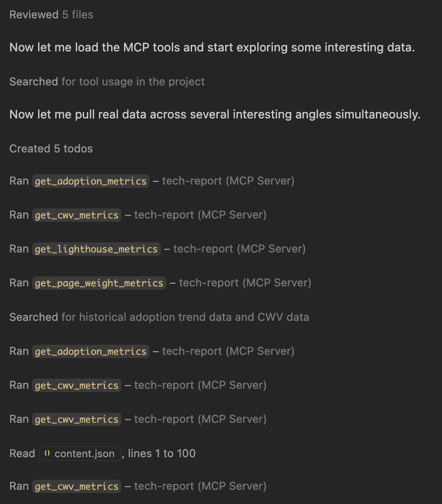Click "tech-report (MCP Server)" beside get_page_weight_metrics
Image resolution: width=442 pixels, height=504 pixels.
245,283
